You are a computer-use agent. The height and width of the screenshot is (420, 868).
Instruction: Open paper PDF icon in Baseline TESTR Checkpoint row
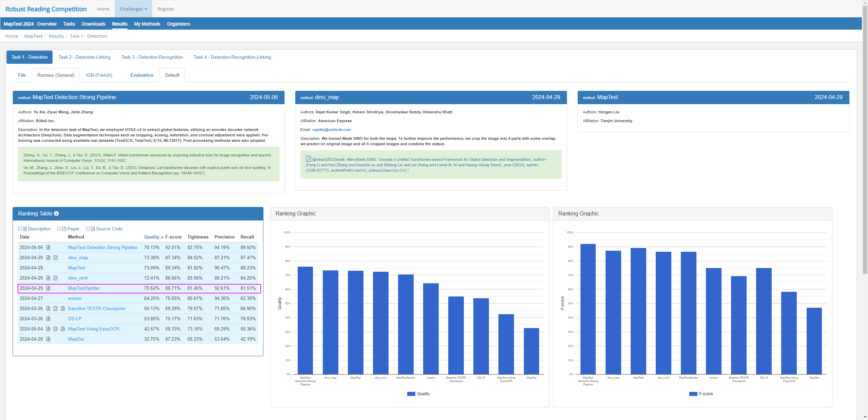56,309
